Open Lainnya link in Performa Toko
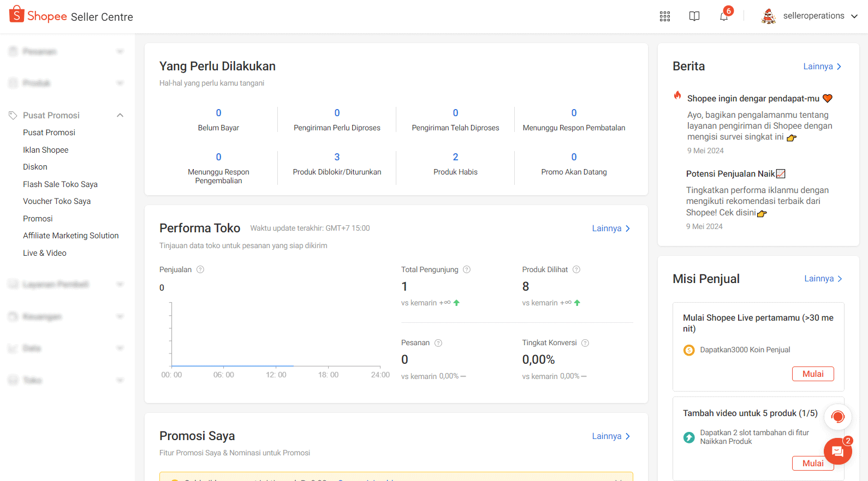The height and width of the screenshot is (481, 868). pyautogui.click(x=611, y=229)
